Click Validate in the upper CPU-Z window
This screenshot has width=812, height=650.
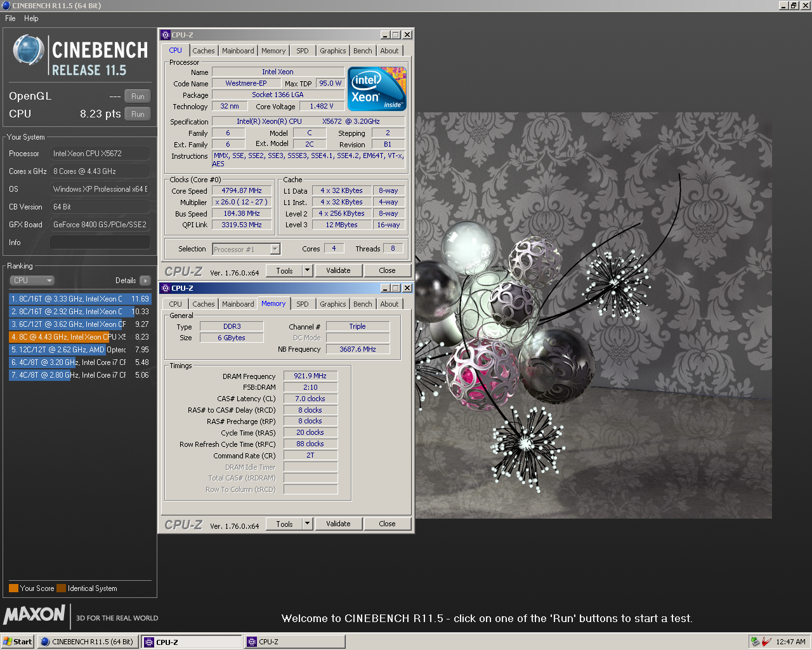point(338,270)
